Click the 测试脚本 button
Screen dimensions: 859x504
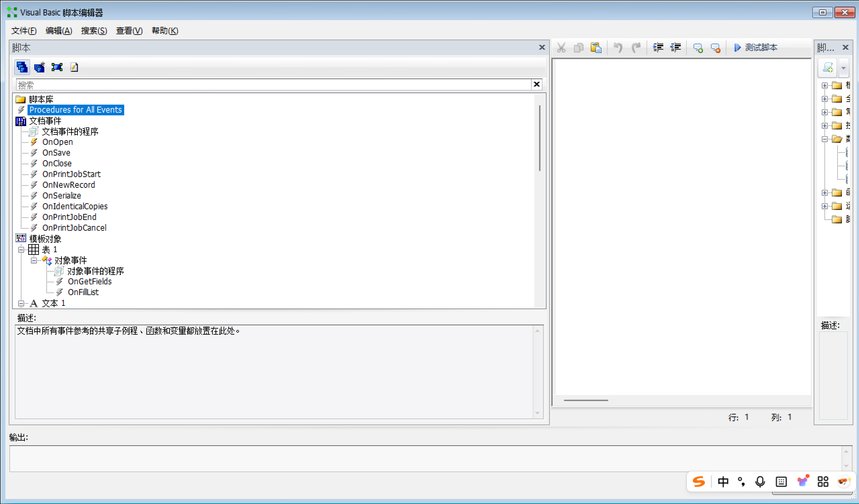(756, 48)
